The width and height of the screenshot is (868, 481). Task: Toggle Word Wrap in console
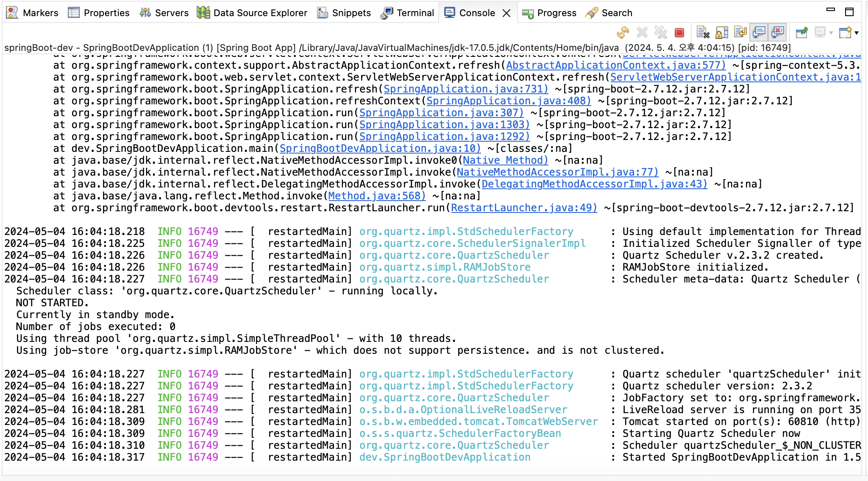point(740,32)
